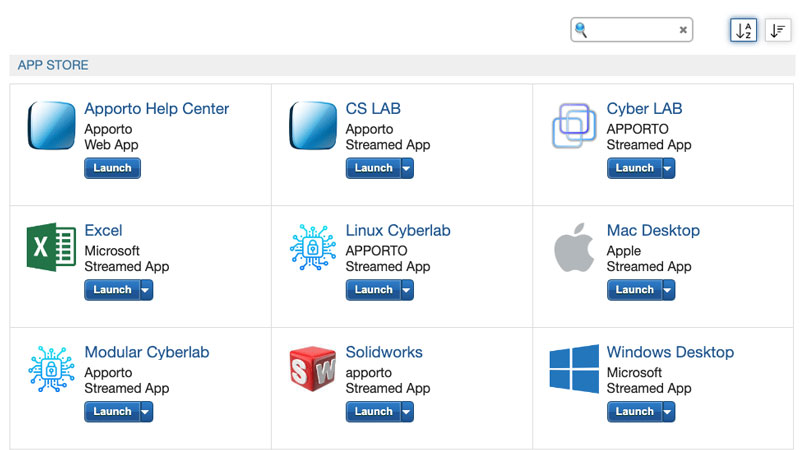Viewport: 800px width, 450px height.
Task: Toggle the descending sort button
Action: click(778, 30)
